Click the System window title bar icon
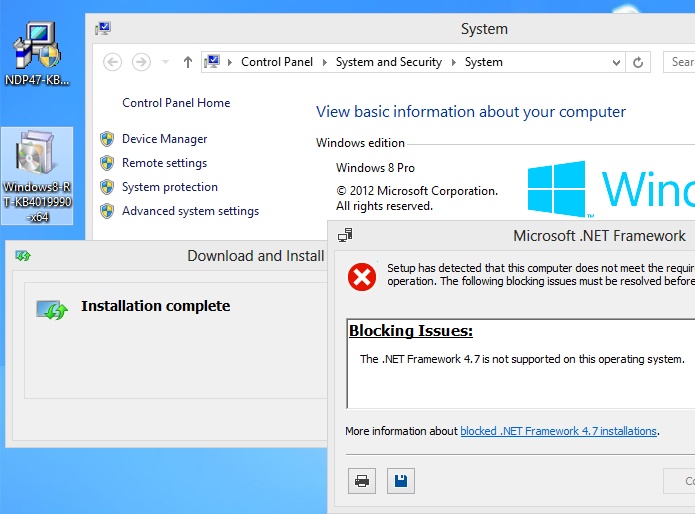 [103, 29]
